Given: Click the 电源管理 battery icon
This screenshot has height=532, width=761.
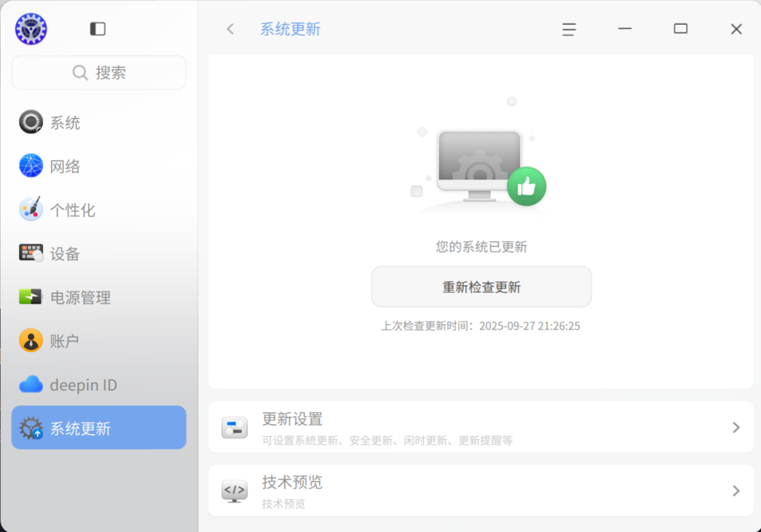Looking at the screenshot, I should pos(31,297).
